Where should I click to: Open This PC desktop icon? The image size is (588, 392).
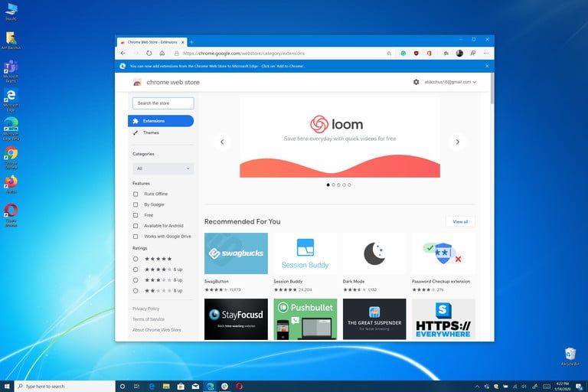coord(11,11)
